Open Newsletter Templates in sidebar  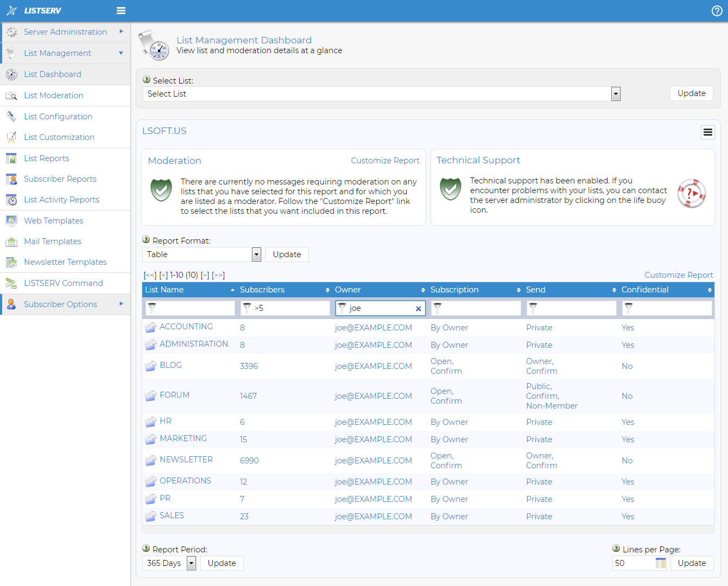click(x=65, y=262)
